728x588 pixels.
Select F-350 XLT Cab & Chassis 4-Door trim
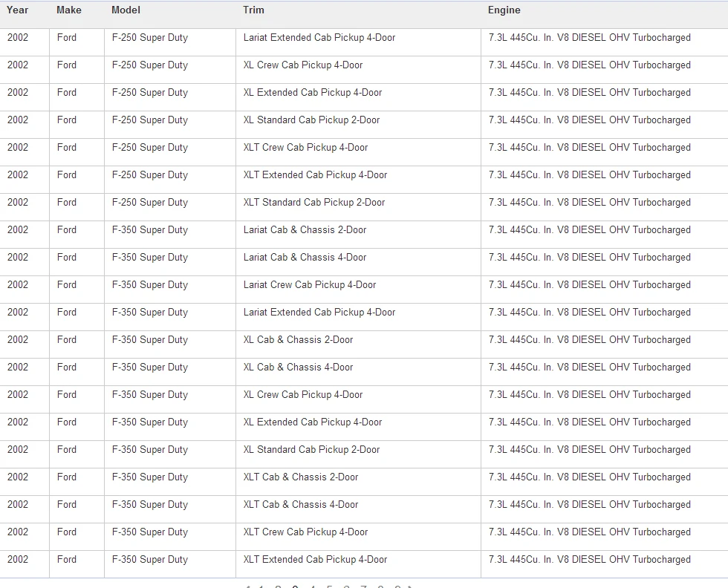301,504
